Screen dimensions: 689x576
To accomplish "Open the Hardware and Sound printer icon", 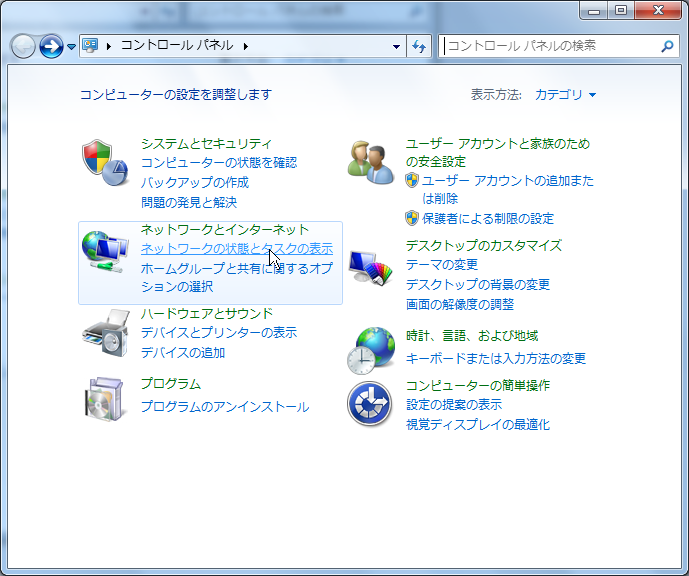I will [x=106, y=333].
